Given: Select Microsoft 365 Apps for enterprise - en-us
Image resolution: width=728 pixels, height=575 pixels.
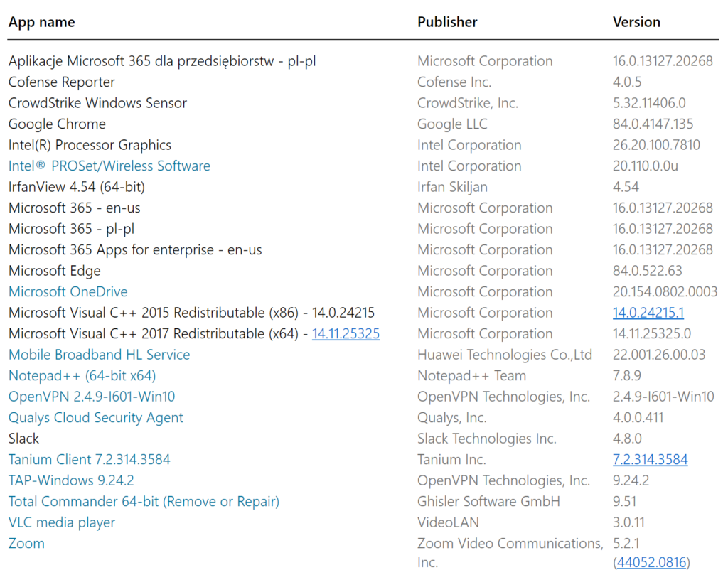Looking at the screenshot, I should pos(135,249).
